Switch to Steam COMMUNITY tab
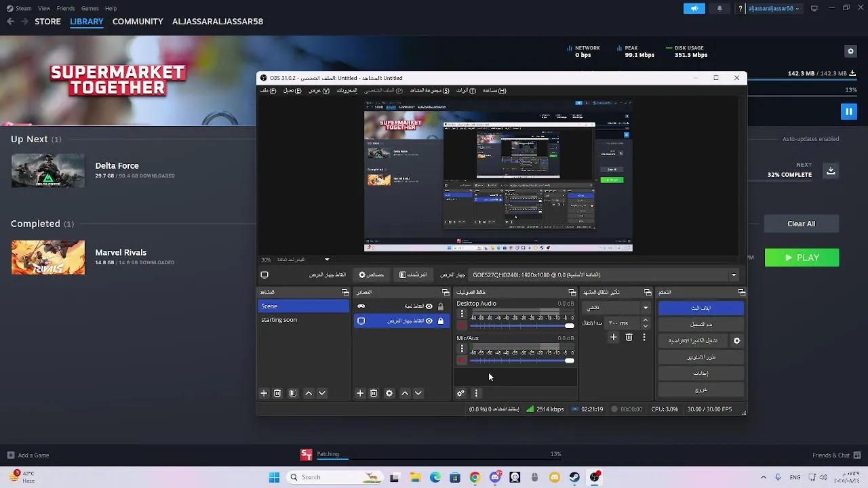 [138, 22]
